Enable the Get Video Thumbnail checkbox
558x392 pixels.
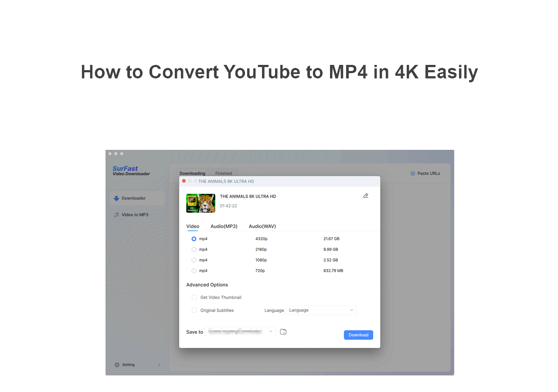coord(194,297)
